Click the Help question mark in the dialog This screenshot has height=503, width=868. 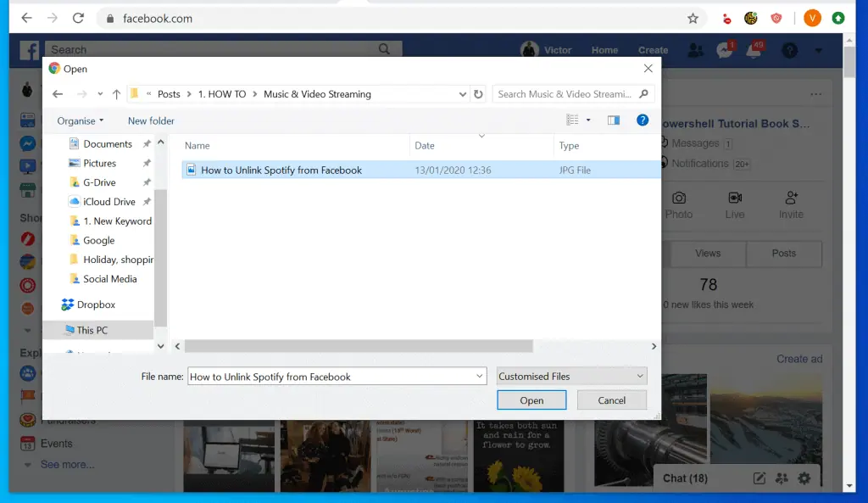click(x=643, y=120)
